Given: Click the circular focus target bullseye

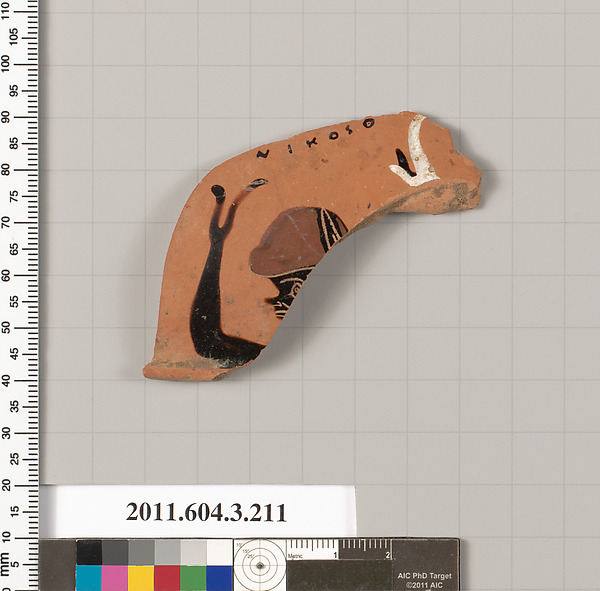Looking at the screenshot, I should [260, 565].
